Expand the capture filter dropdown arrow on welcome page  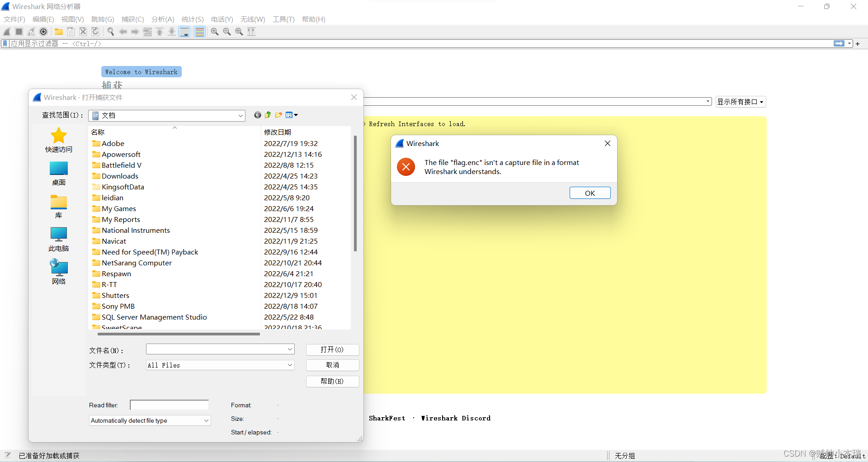[x=708, y=102]
